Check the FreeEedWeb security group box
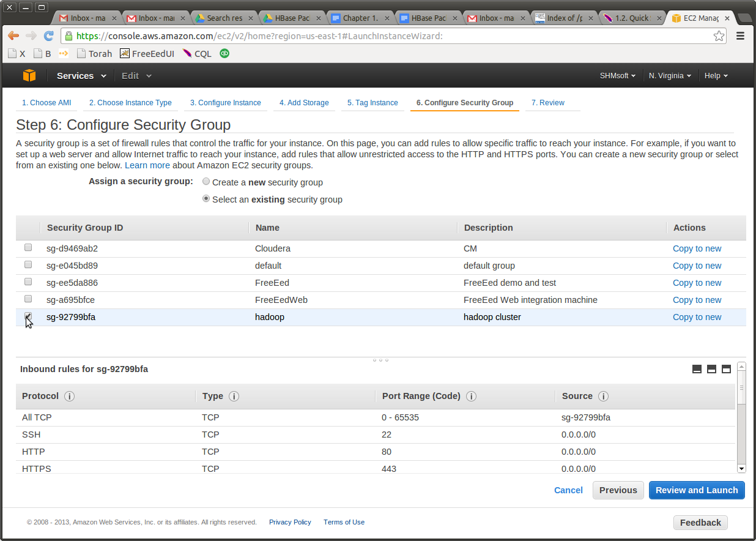756x541 pixels. [28, 299]
